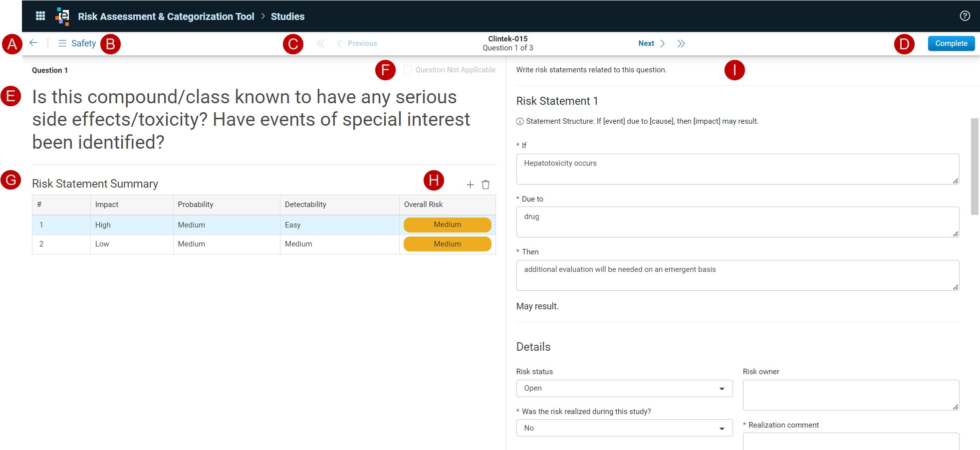Click the Low impact cell in row 2

[132, 244]
